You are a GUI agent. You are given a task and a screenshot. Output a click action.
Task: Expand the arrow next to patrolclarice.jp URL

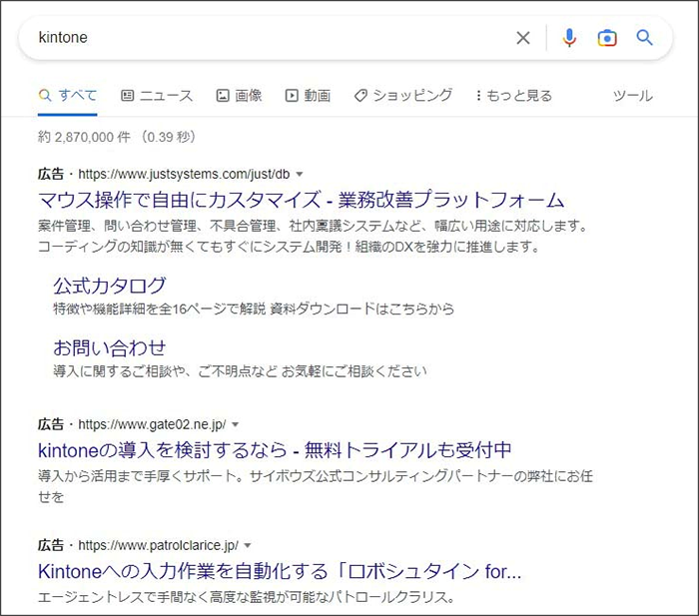(248, 545)
